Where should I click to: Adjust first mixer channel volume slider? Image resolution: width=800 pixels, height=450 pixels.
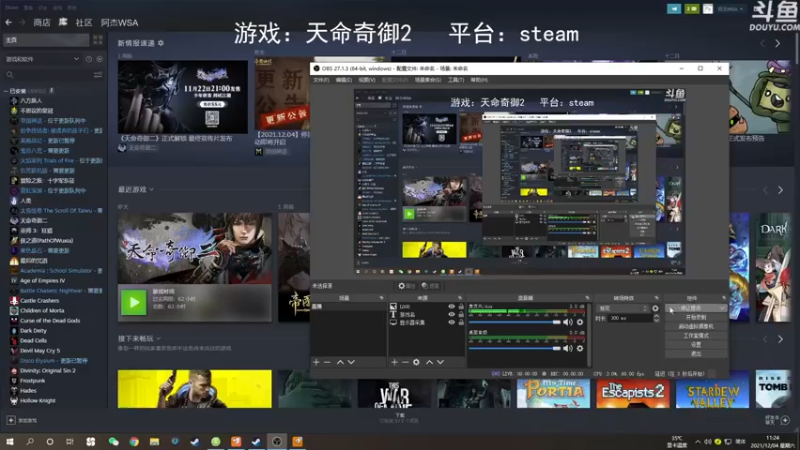514,322
